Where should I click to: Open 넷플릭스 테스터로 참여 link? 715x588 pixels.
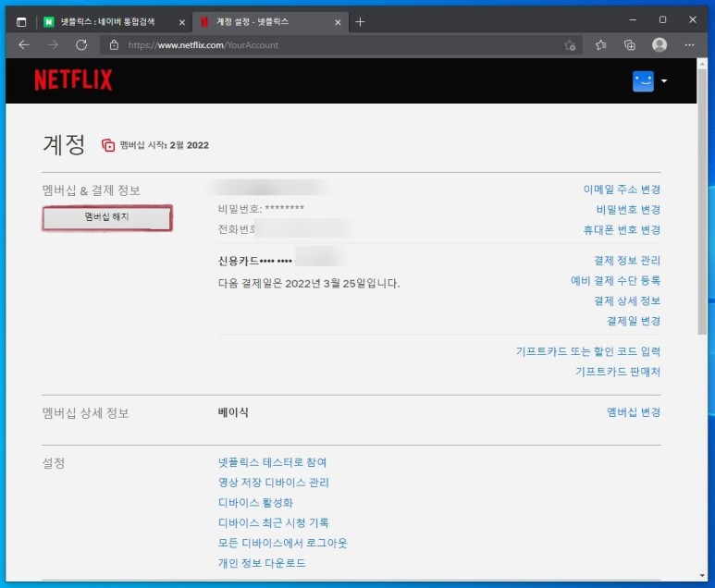pos(272,462)
